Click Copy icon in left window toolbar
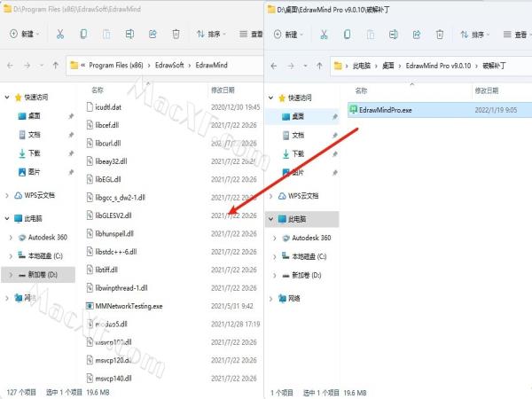The width and height of the screenshot is (532, 399). 83,34
